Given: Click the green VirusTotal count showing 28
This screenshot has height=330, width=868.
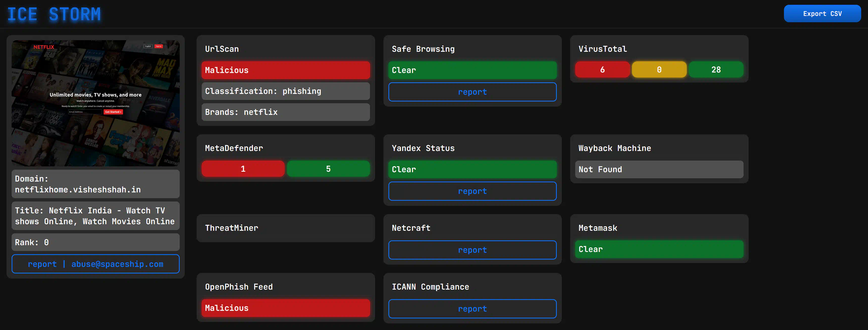Looking at the screenshot, I should click(716, 70).
